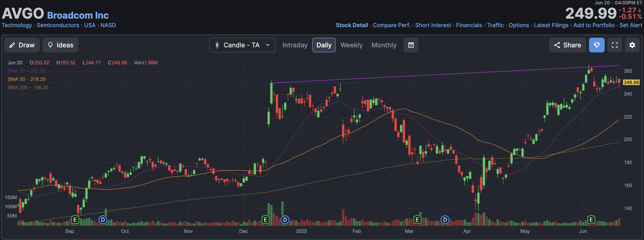Click the earnings E marker in March
644x240 pixels.
tap(417, 220)
